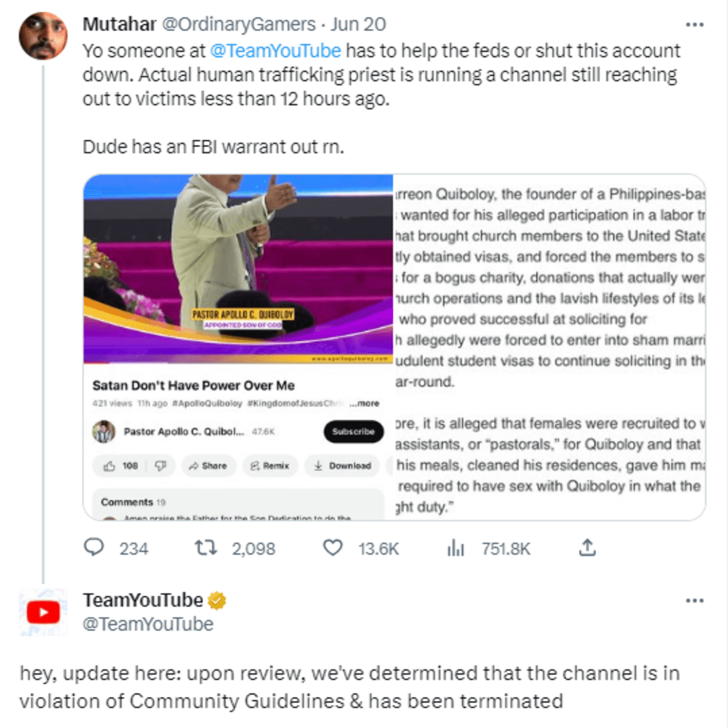This screenshot has width=728, height=728.
Task: Click the Remix button under the video
Action: pyautogui.click(x=270, y=465)
